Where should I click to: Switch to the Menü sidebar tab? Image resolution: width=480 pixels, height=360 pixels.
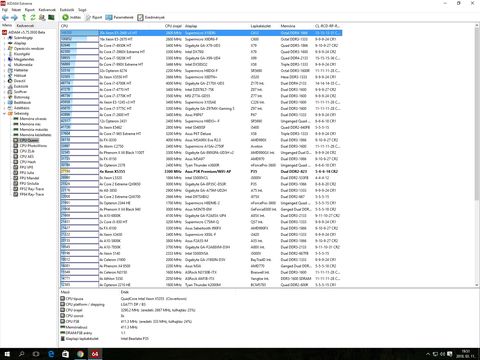pos(7,25)
